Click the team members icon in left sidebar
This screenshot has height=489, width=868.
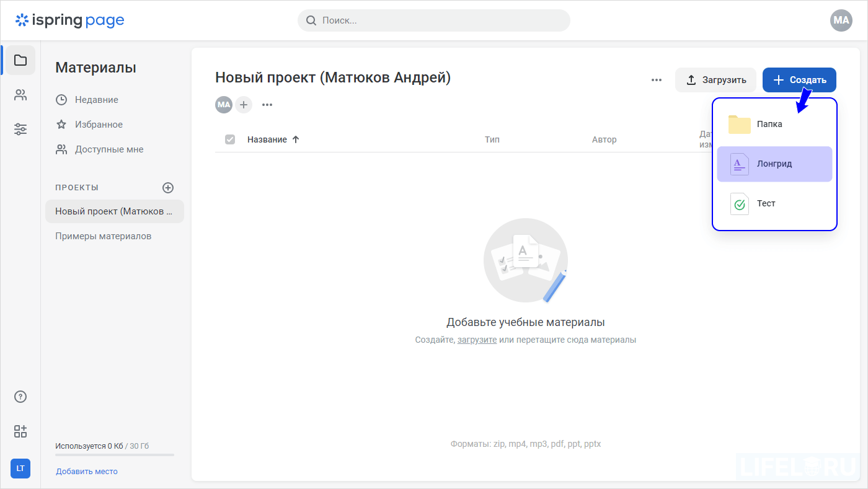click(x=20, y=94)
